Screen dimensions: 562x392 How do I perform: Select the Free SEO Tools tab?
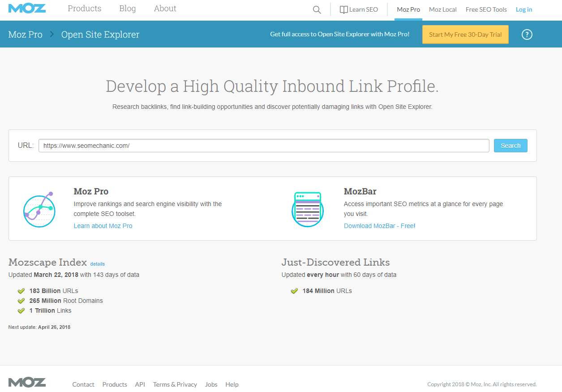click(x=486, y=9)
